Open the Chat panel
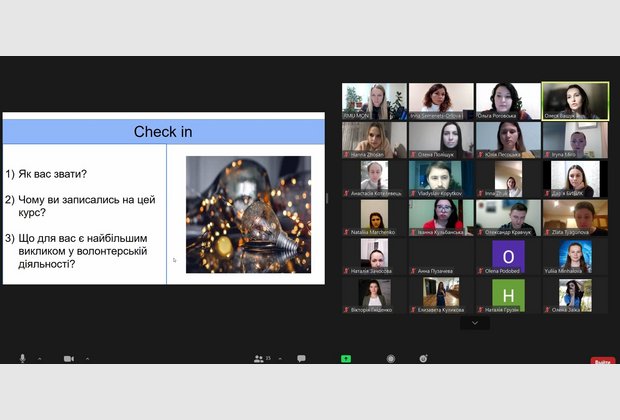The width and height of the screenshot is (620, 420). [x=301, y=358]
